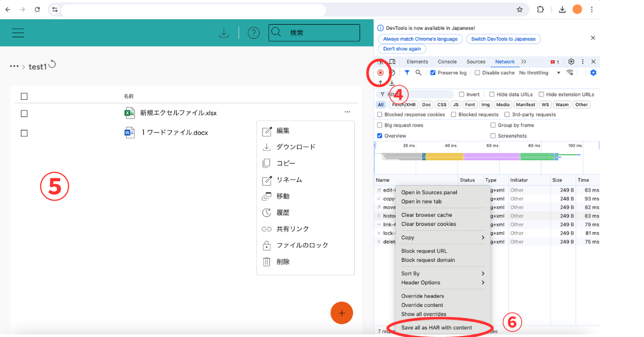The width and height of the screenshot is (644, 337).
Task: Enable Big request rows checkbox
Action: point(380,125)
